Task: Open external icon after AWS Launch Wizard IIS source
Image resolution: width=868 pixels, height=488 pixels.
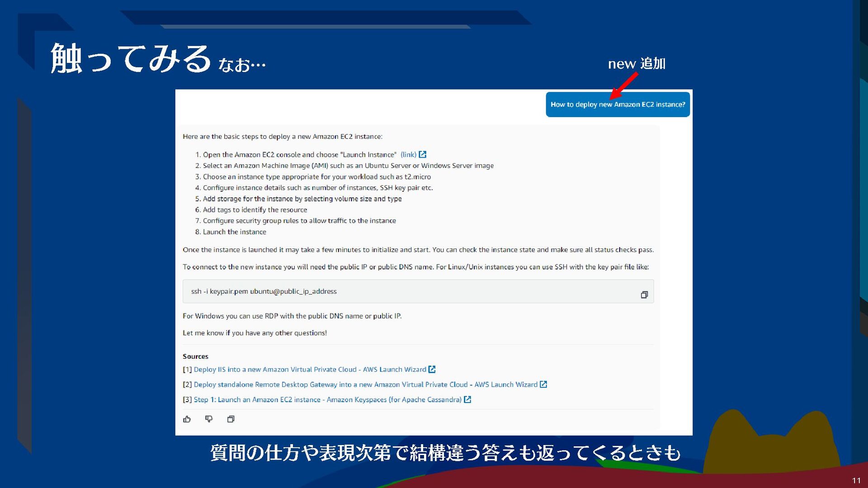Action: [432, 369]
